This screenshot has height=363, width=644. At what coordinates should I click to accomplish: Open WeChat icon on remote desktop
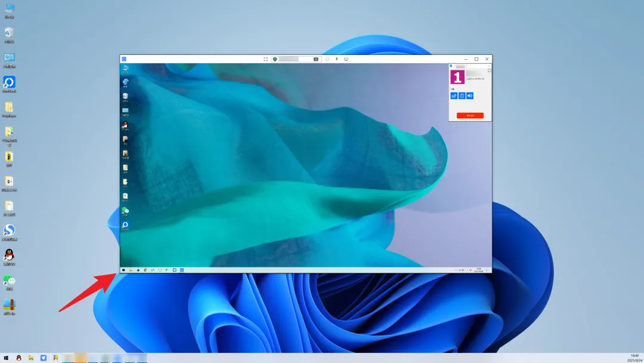point(125,211)
